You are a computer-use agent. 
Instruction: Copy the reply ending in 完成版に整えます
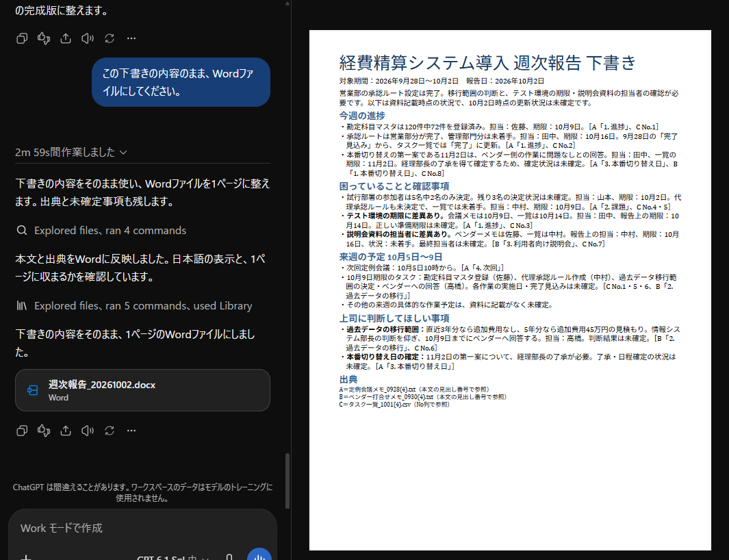pyautogui.click(x=22, y=38)
